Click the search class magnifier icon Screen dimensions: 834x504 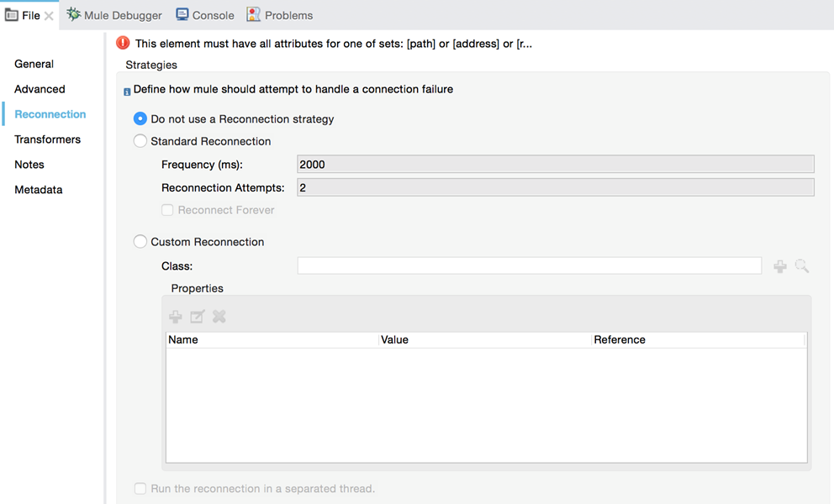pos(802,266)
